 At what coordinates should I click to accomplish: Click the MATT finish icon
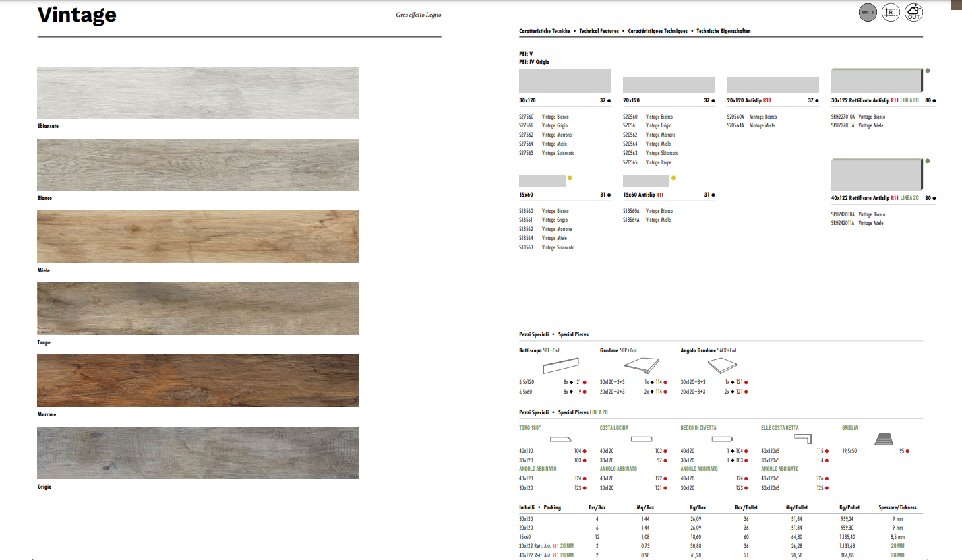point(868,13)
